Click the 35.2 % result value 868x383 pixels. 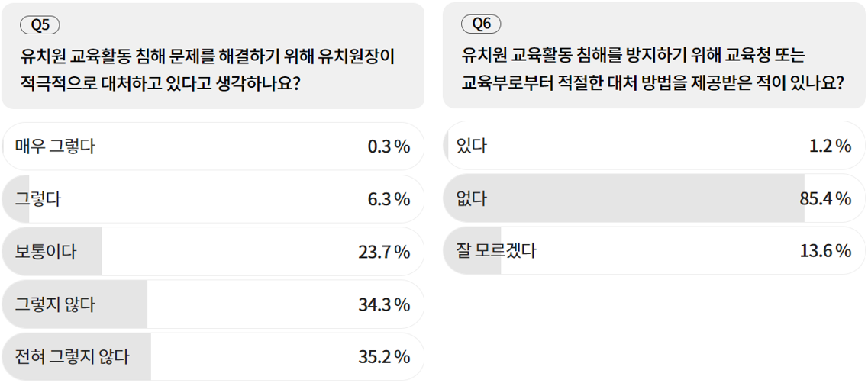point(384,356)
